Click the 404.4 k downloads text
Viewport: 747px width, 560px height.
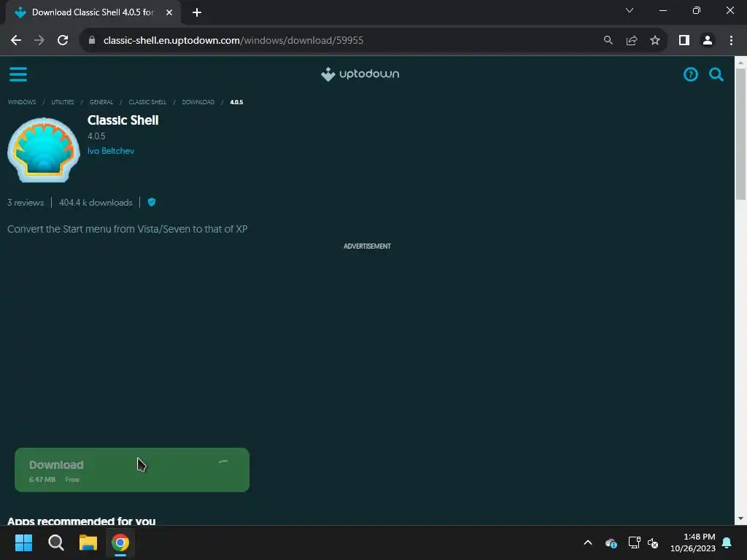[x=96, y=203]
